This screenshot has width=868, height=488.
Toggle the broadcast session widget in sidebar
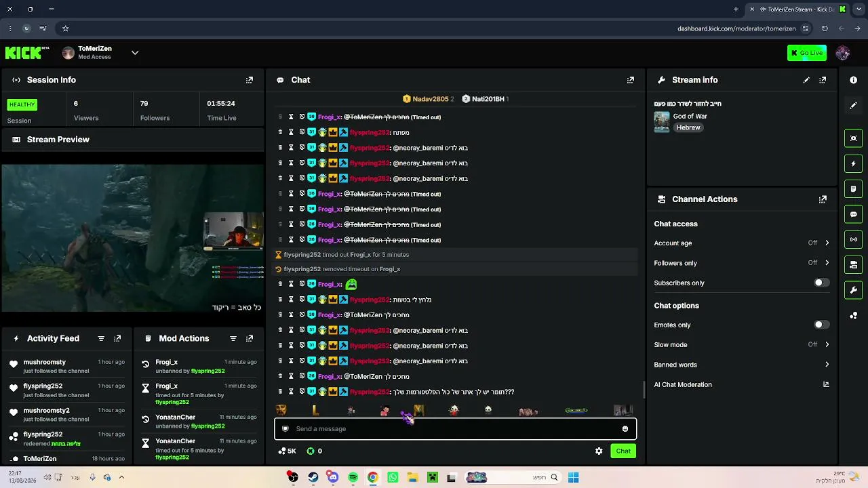pos(854,239)
